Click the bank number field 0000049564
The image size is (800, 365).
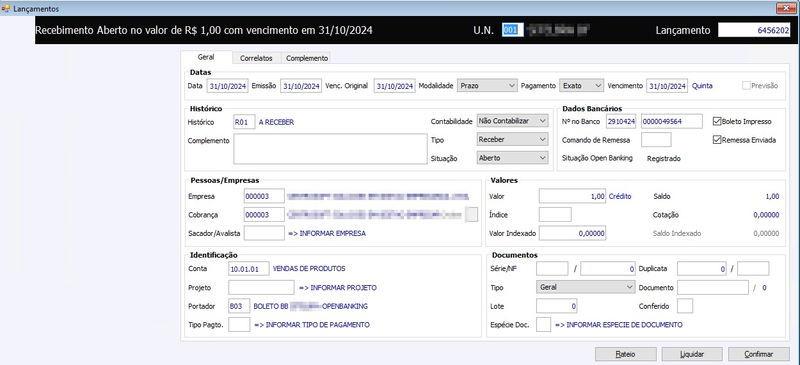[x=671, y=121]
